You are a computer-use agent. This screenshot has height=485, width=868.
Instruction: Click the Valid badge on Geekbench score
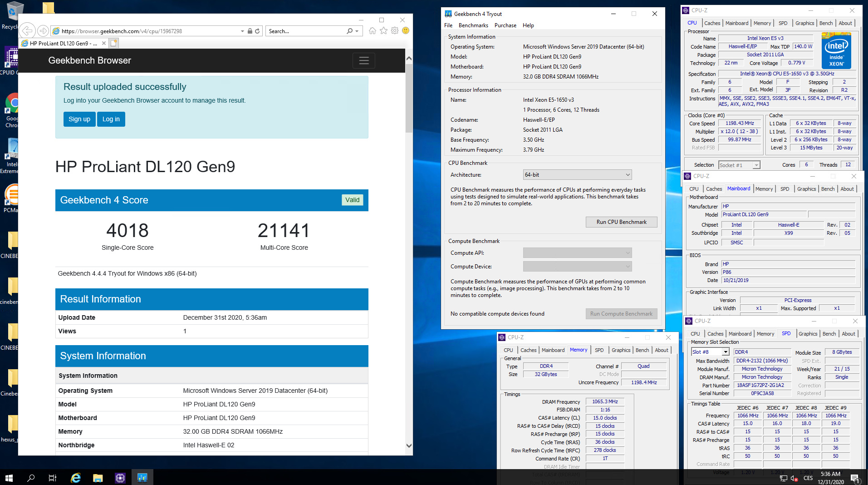[352, 200]
